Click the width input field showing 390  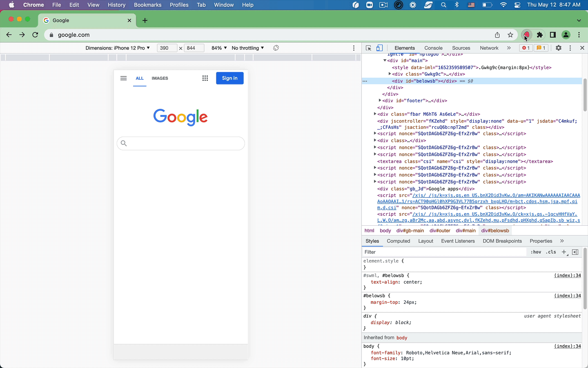(x=167, y=48)
